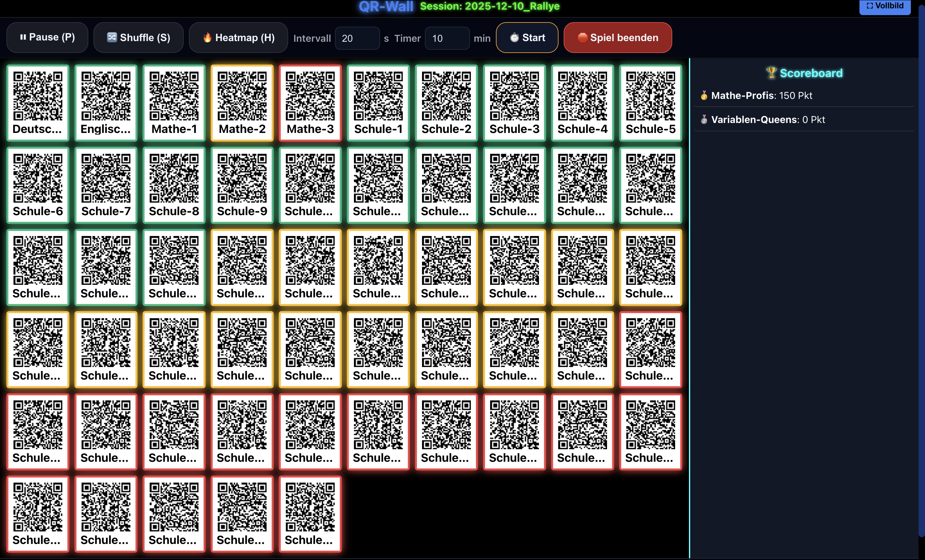
Task: Click the Deutsch QR code tile
Action: coord(38,102)
